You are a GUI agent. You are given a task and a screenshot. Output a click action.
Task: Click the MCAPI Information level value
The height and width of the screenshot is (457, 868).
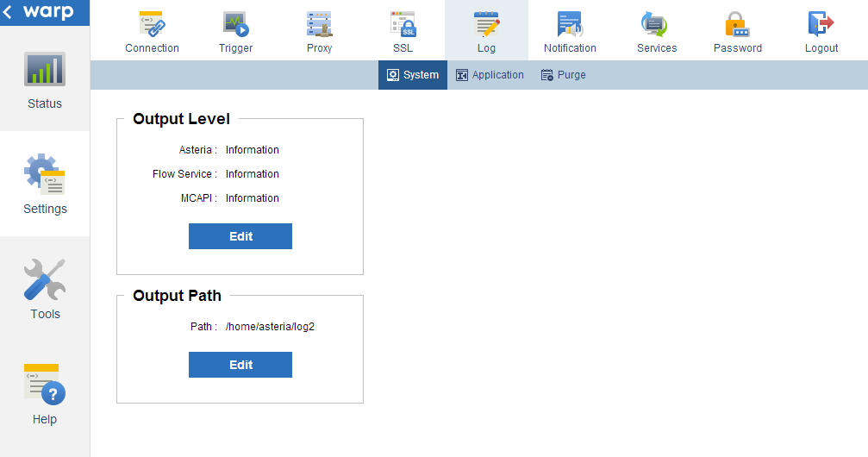point(253,198)
